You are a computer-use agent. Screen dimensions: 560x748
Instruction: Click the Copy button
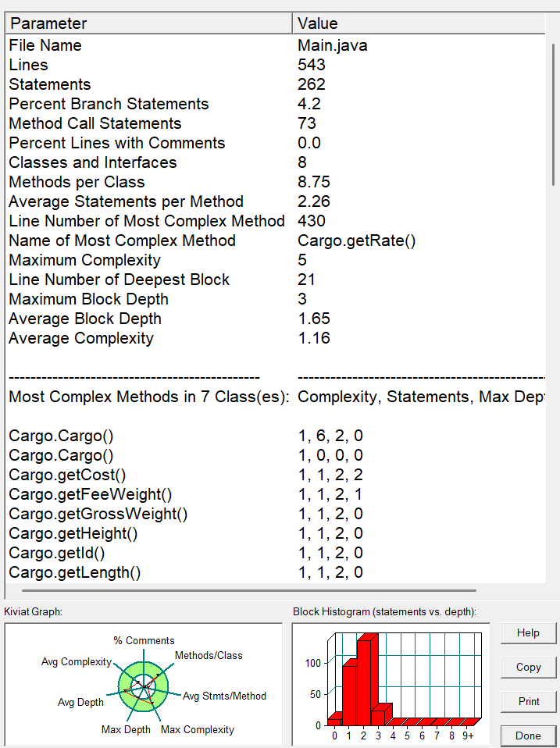click(x=528, y=668)
